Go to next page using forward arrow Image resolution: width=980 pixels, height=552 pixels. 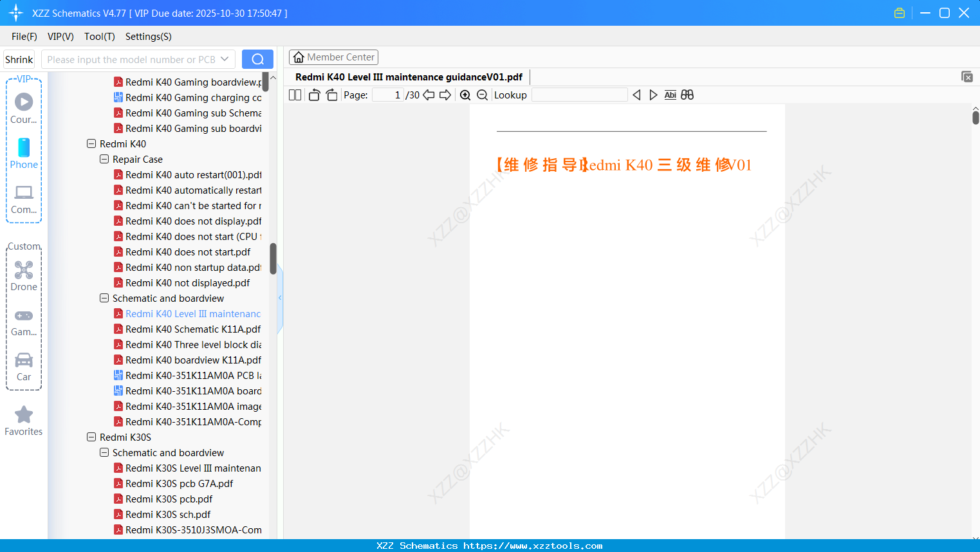click(x=445, y=95)
